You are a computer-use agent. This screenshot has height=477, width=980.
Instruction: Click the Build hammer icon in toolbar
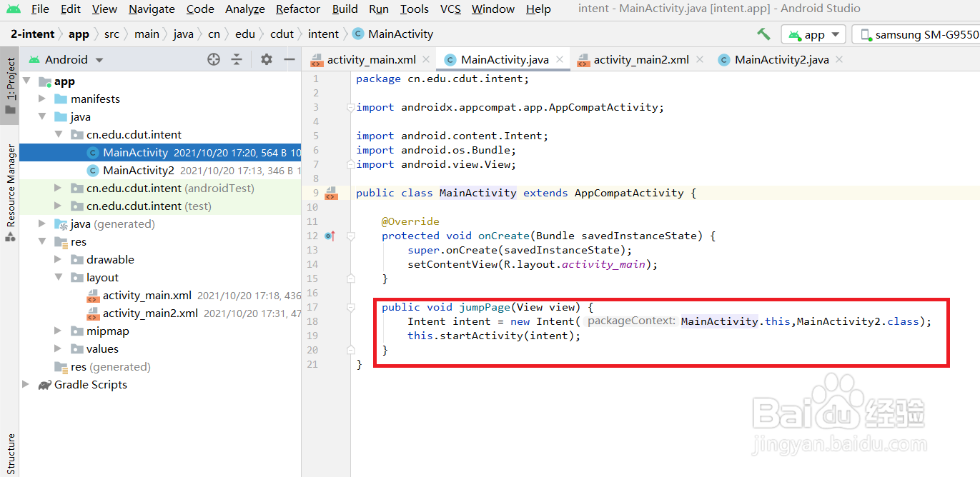[x=763, y=34]
